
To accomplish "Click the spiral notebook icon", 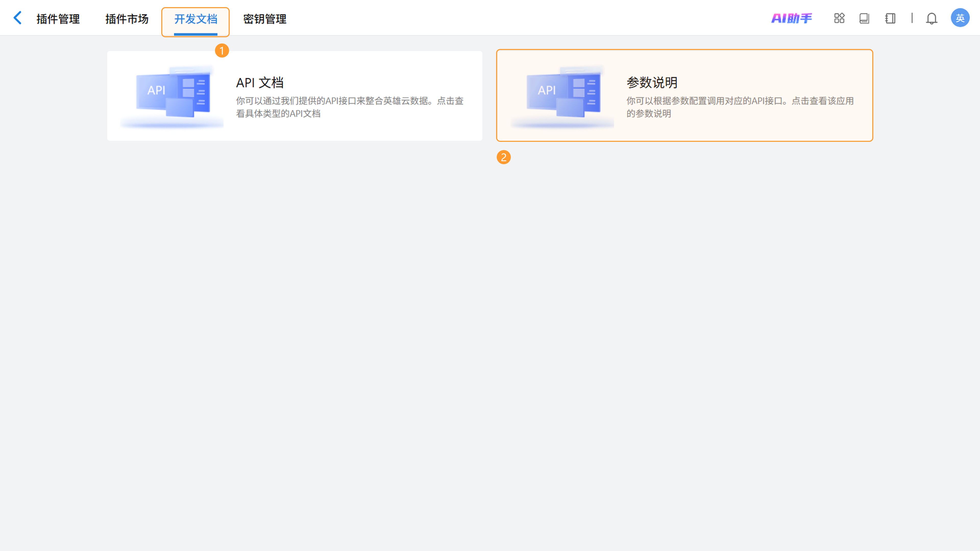I will 890,18.
